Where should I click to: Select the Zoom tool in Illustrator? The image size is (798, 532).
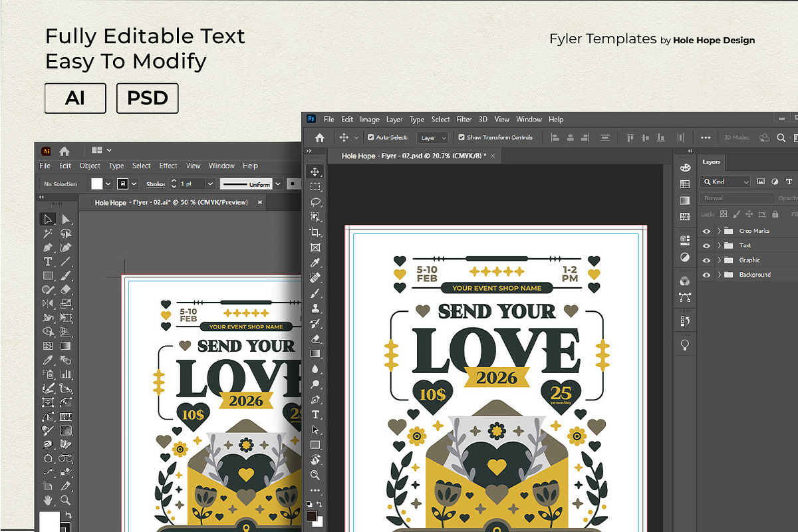point(66,499)
